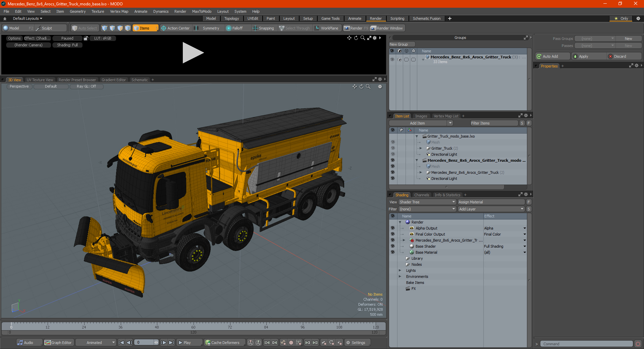Collapse Gritter_Truck_modo_base.lxo scene
This screenshot has height=349, width=644.
[x=417, y=136]
